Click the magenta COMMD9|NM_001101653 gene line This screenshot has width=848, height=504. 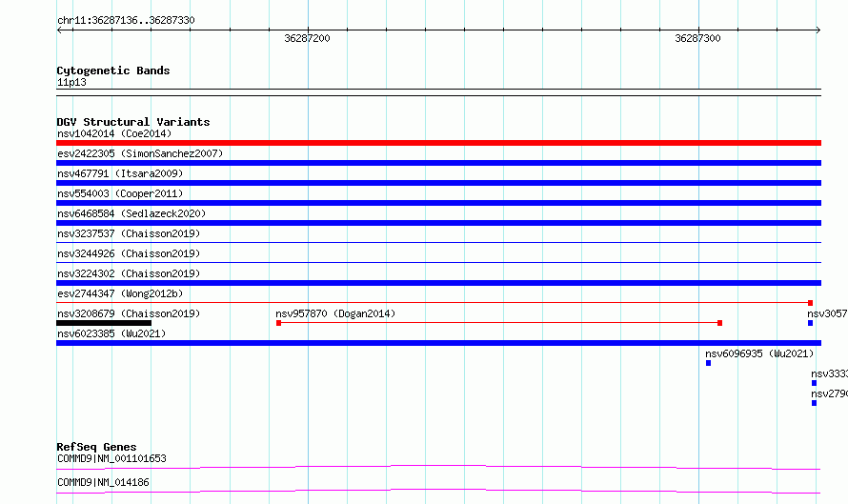pyautogui.click(x=438, y=467)
